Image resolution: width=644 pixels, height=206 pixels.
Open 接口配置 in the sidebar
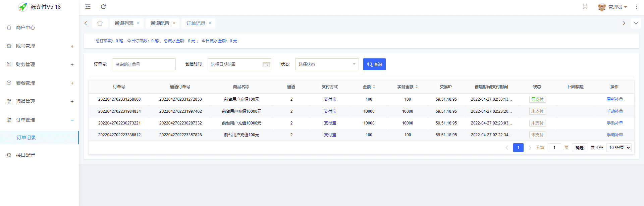(x=39, y=155)
